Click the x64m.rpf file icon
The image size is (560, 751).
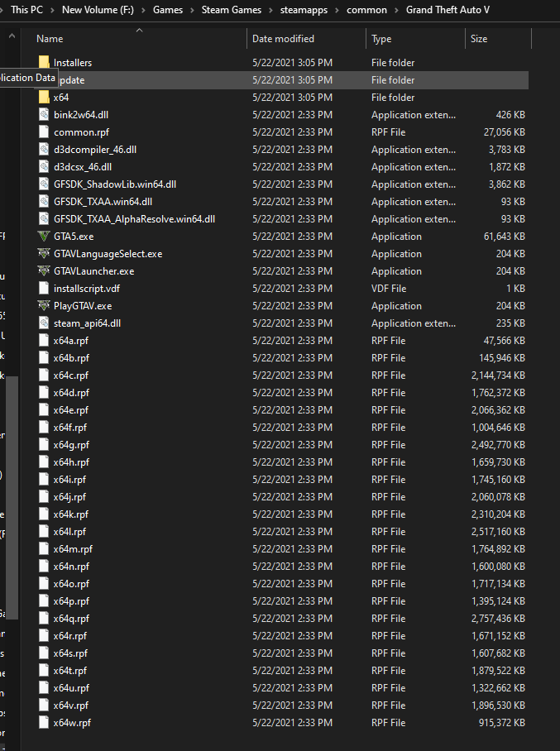tap(44, 549)
